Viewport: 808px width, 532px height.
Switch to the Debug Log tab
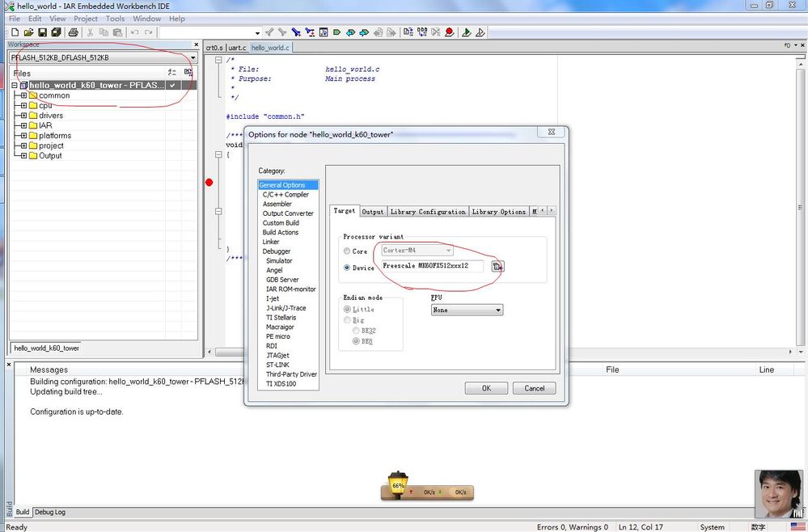click(50, 512)
